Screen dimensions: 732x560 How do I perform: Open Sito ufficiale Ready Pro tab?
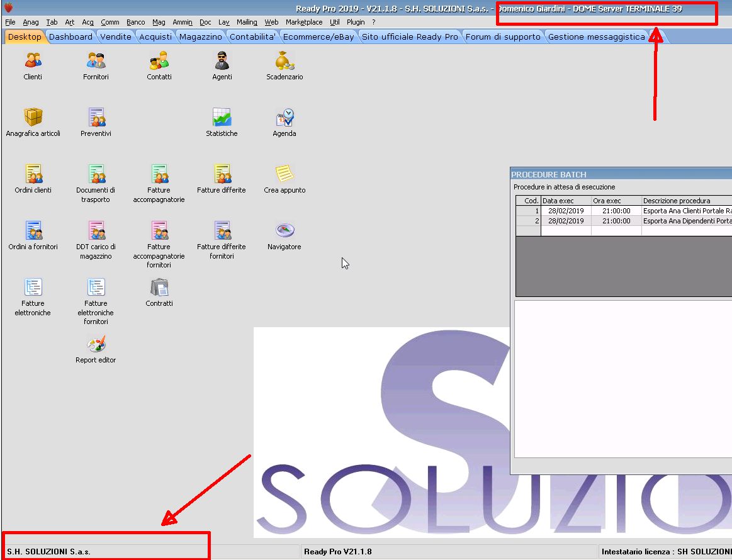coord(410,37)
